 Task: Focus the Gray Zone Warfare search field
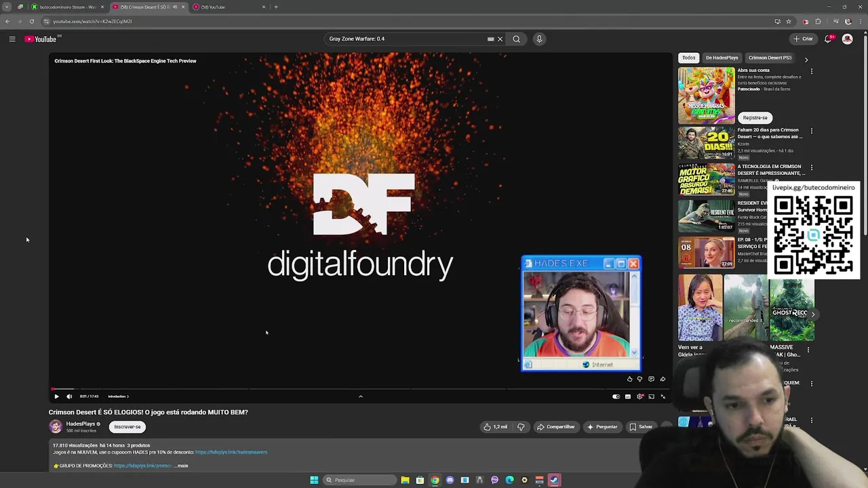coord(406,39)
